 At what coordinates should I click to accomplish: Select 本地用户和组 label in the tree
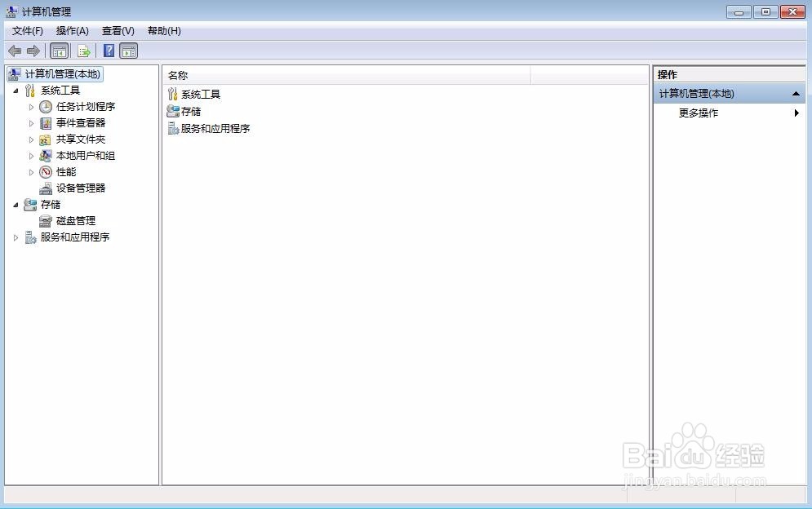(86, 155)
